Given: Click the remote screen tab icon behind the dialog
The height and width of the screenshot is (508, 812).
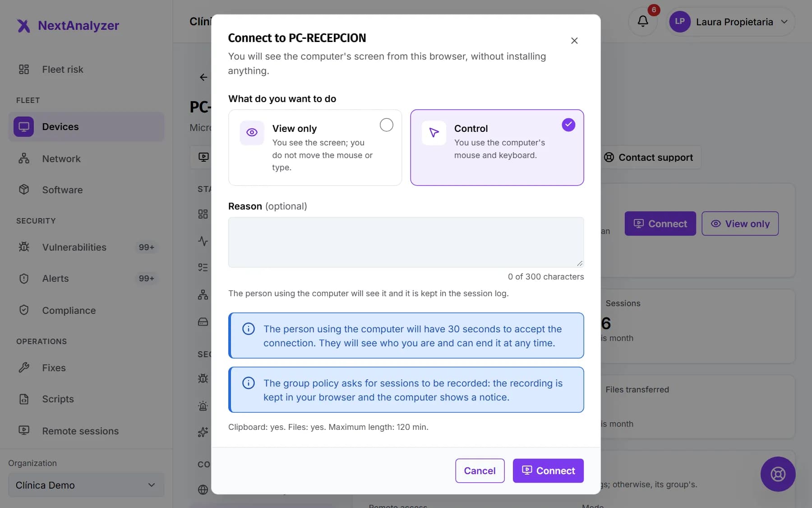Looking at the screenshot, I should point(203,157).
